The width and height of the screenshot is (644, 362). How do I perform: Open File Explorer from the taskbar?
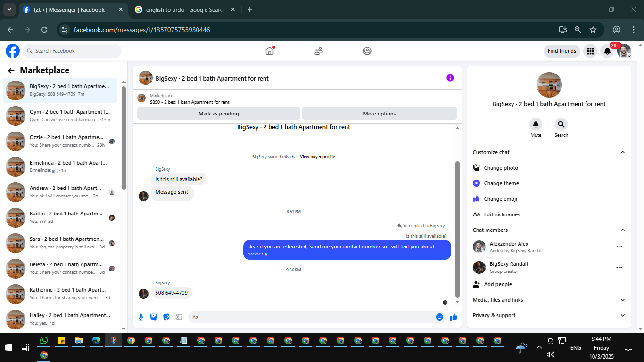click(x=79, y=340)
